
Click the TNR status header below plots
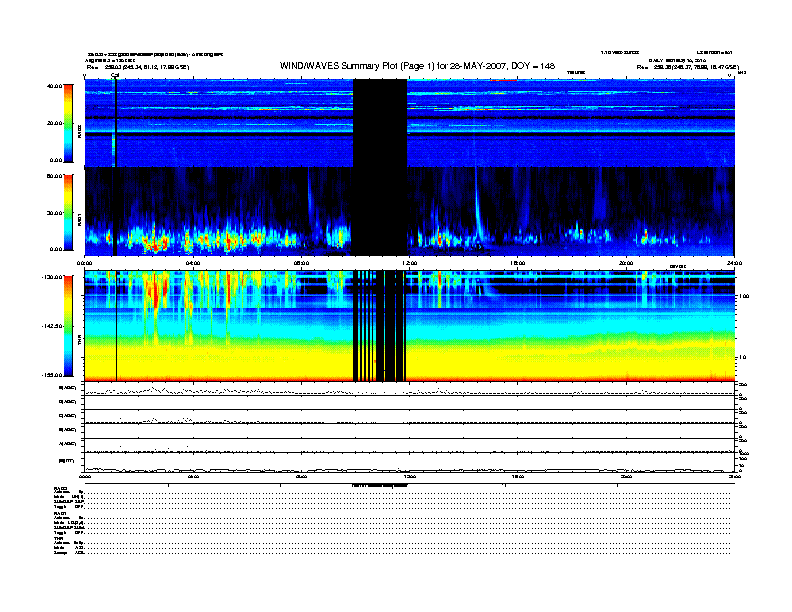click(58, 538)
